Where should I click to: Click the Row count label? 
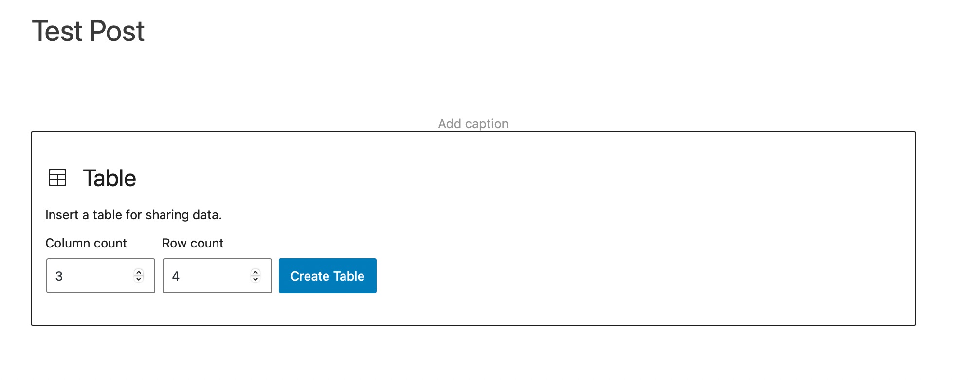193,243
